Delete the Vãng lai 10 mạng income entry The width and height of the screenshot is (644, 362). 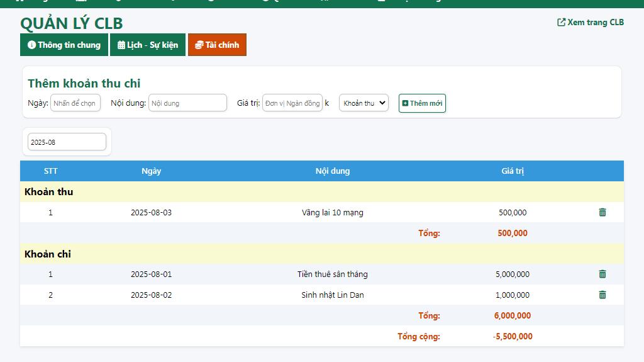[x=602, y=212]
